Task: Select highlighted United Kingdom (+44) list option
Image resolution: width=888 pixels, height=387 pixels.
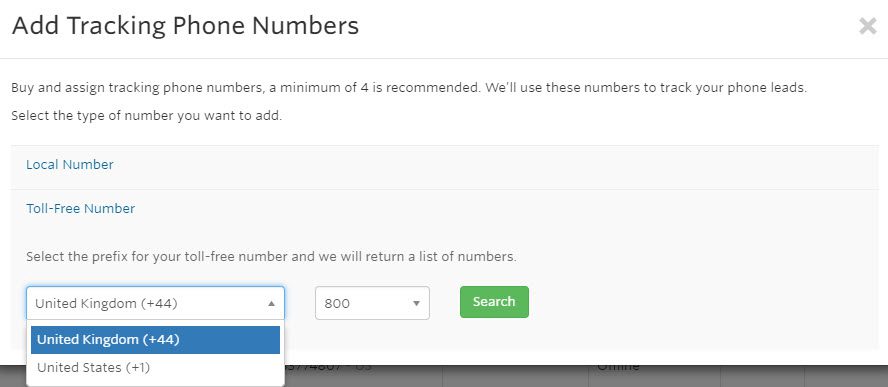Action: (155, 339)
